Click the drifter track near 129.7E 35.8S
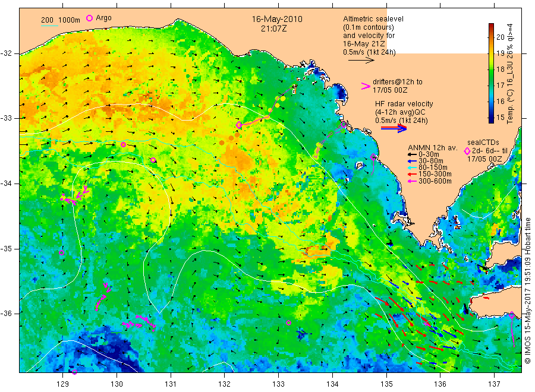This screenshot has height=392, width=535. (103, 296)
